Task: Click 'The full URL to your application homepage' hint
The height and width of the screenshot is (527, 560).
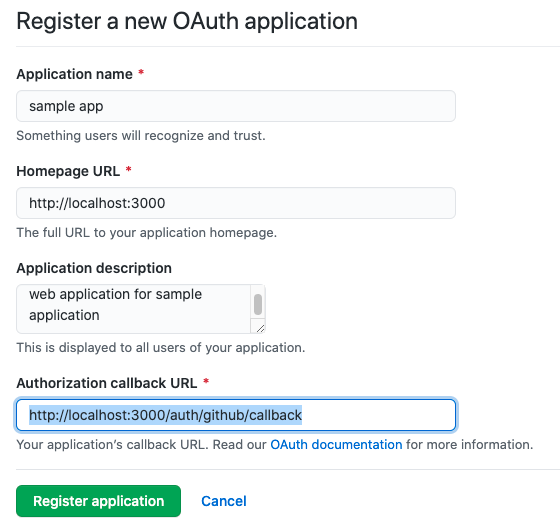Action: point(147,233)
